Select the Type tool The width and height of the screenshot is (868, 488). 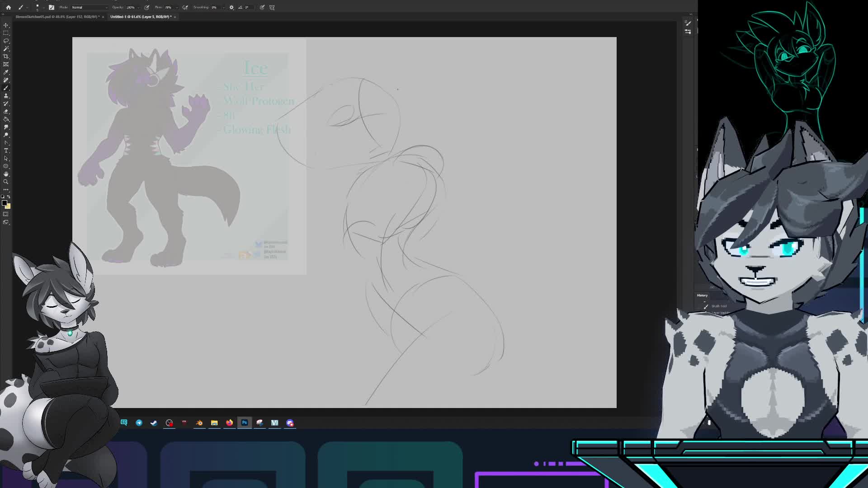6,150
